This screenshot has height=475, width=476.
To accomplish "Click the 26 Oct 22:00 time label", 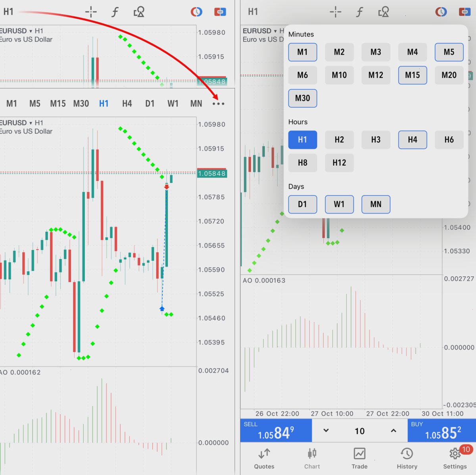I will pyautogui.click(x=277, y=414).
